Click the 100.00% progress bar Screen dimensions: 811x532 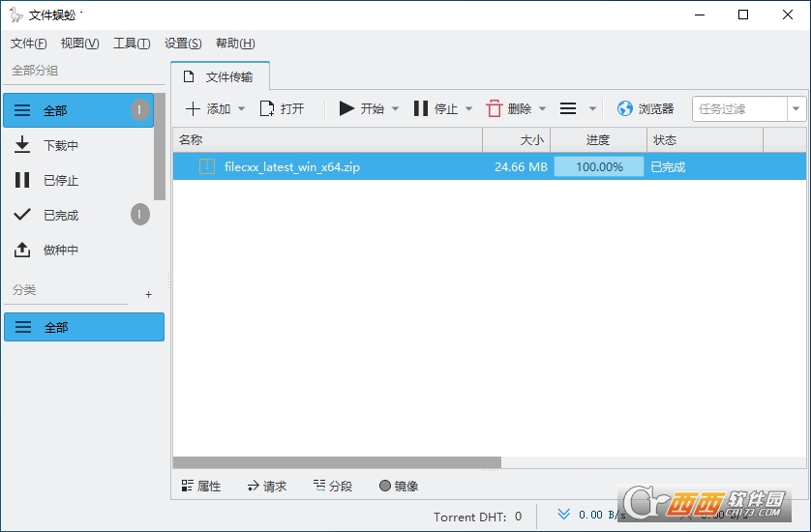click(x=598, y=166)
